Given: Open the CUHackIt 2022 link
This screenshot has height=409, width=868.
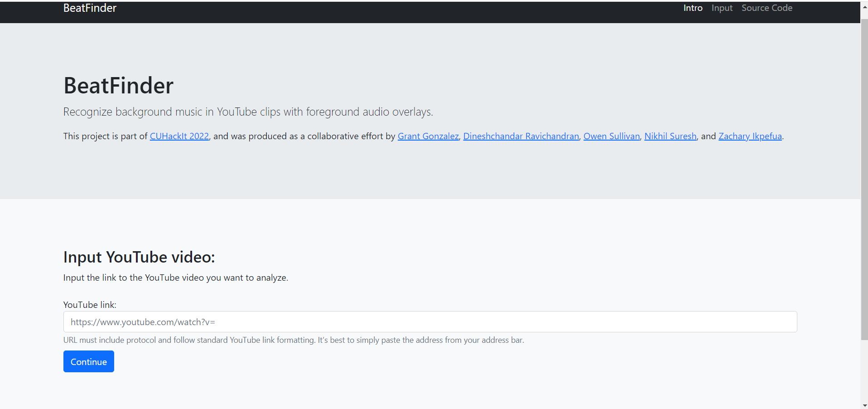Looking at the screenshot, I should click(179, 136).
